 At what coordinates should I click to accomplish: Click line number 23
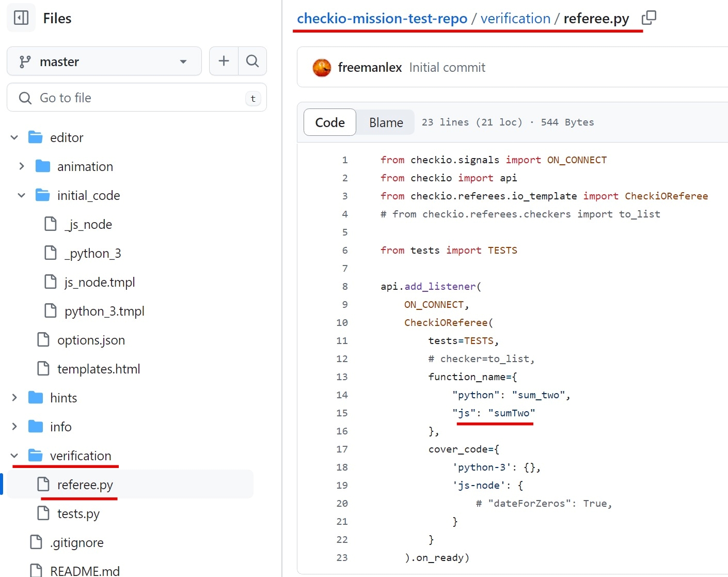342,558
